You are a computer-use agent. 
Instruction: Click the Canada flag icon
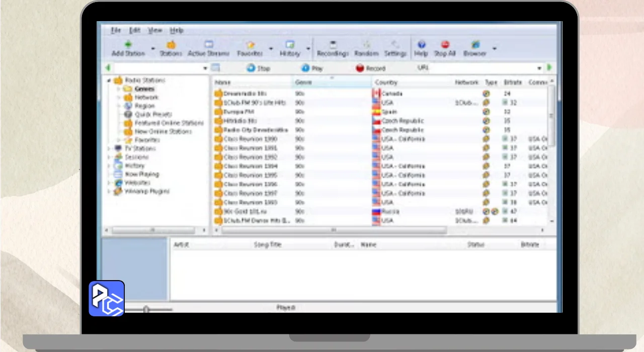[x=376, y=94]
